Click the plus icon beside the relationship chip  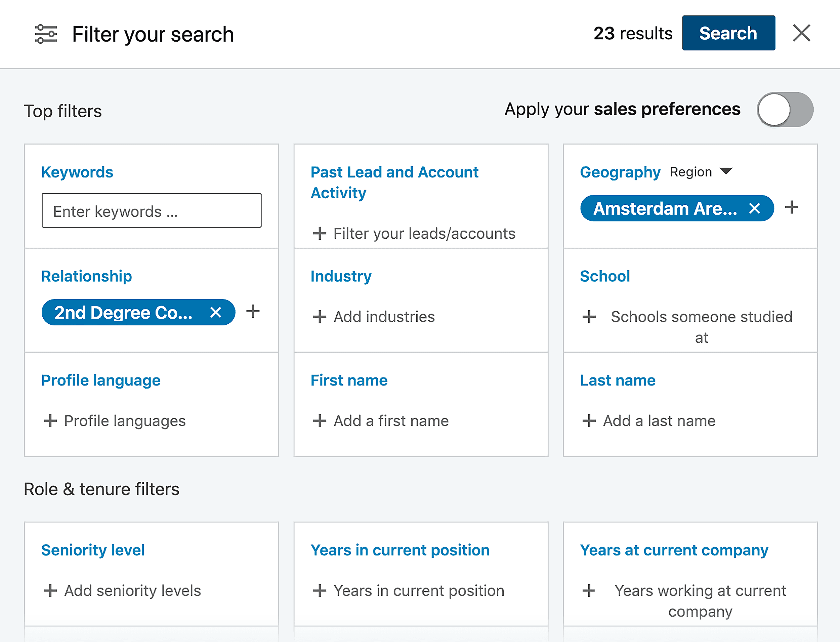point(253,312)
